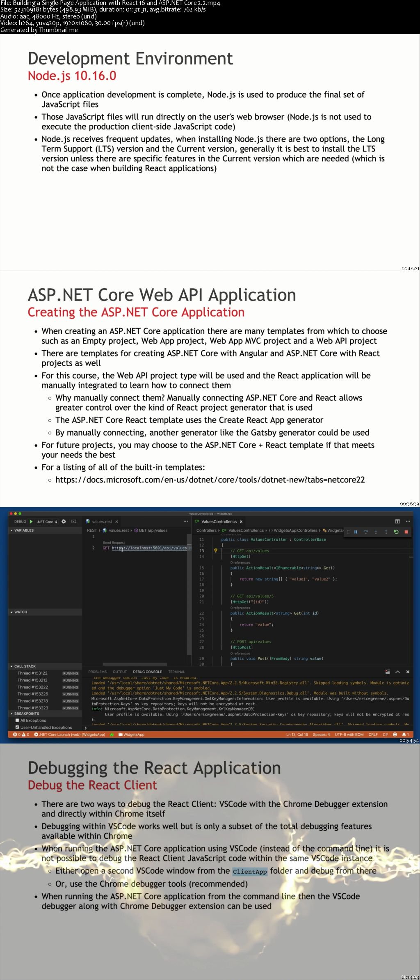The width and height of the screenshot is (420, 980).
Task: Click the split editor layout icon
Action: [397, 521]
